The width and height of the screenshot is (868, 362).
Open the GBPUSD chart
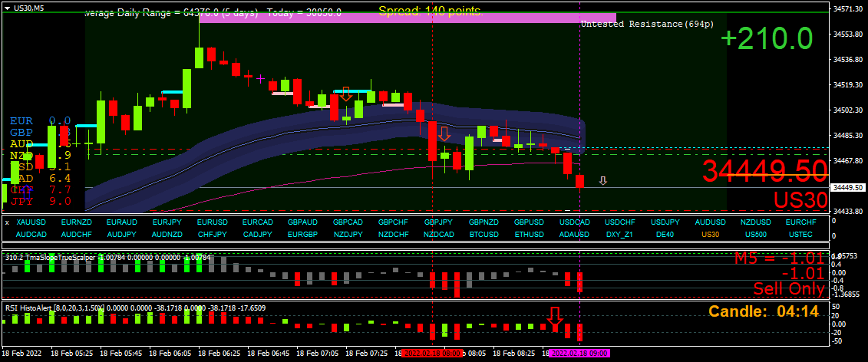[530, 222]
